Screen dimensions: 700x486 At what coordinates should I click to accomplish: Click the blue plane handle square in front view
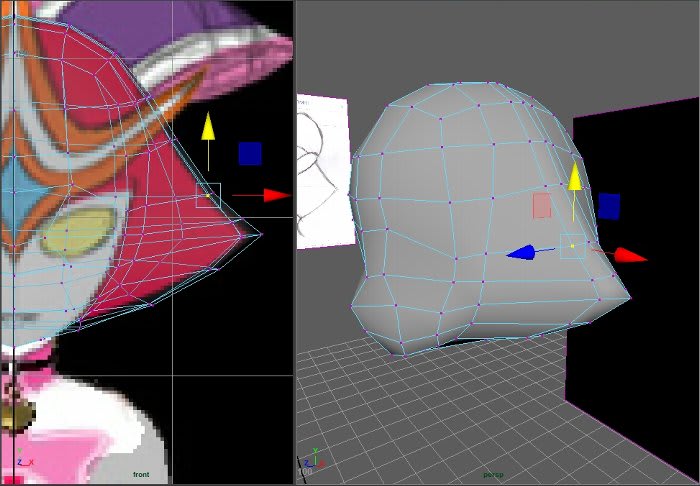click(250, 154)
